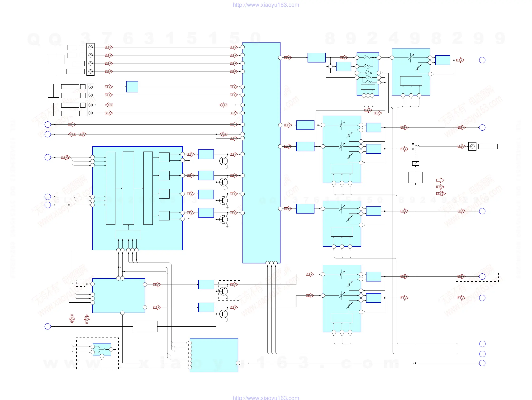
Task: Click the downward hatched arrow near bottom left
Action: click(72, 319)
